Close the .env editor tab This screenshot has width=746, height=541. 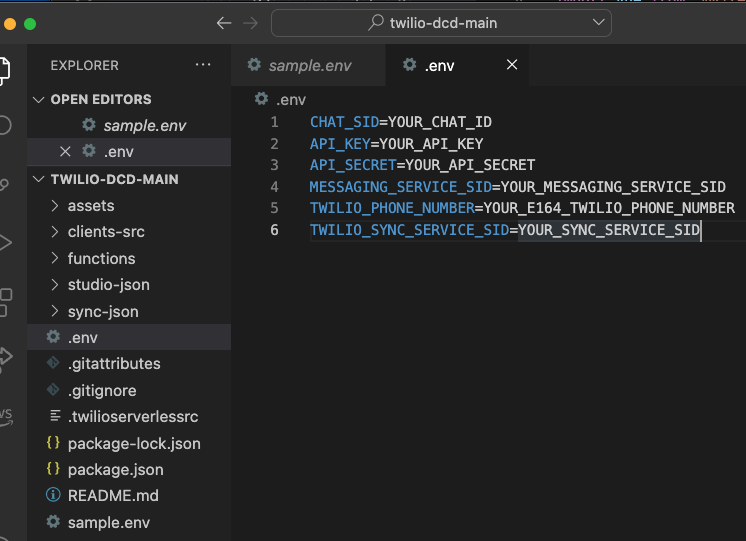[512, 65]
